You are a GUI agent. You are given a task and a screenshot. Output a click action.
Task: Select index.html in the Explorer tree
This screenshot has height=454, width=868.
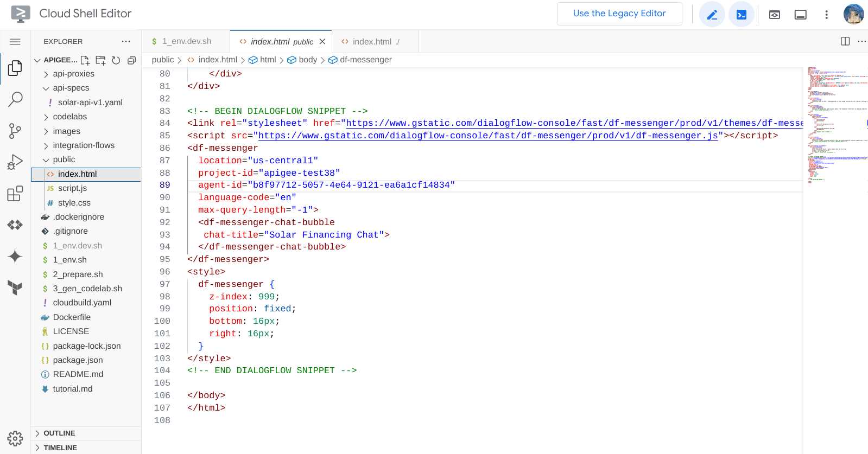pos(86,174)
